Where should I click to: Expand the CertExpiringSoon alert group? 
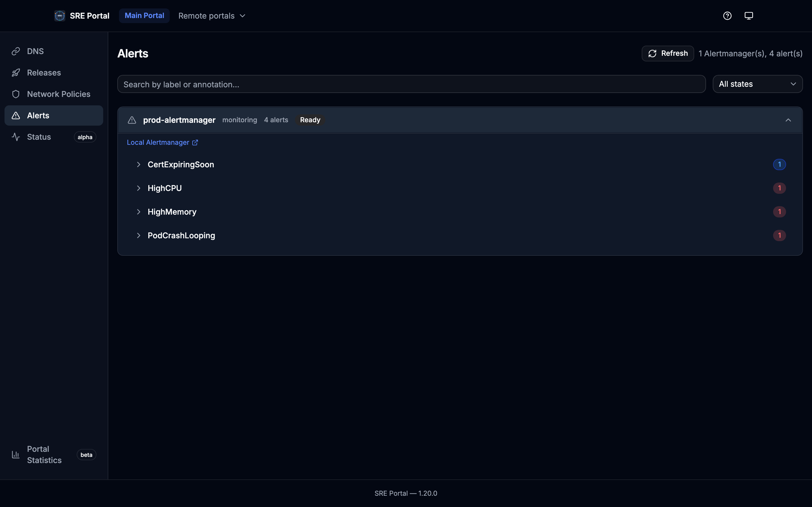click(139, 165)
